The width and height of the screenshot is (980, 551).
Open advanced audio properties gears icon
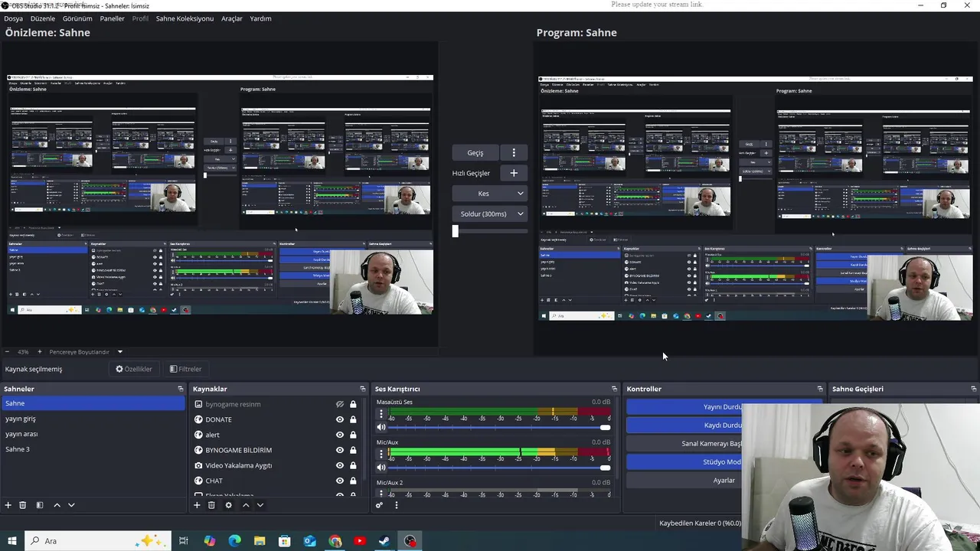[x=379, y=505]
